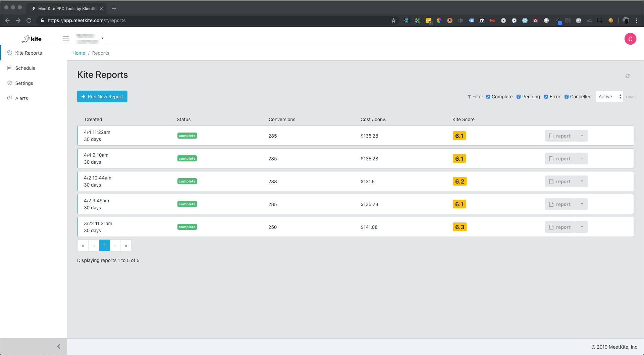Viewport: 644px width, 355px height.
Task: Click the refresh reports icon
Action: click(x=627, y=76)
